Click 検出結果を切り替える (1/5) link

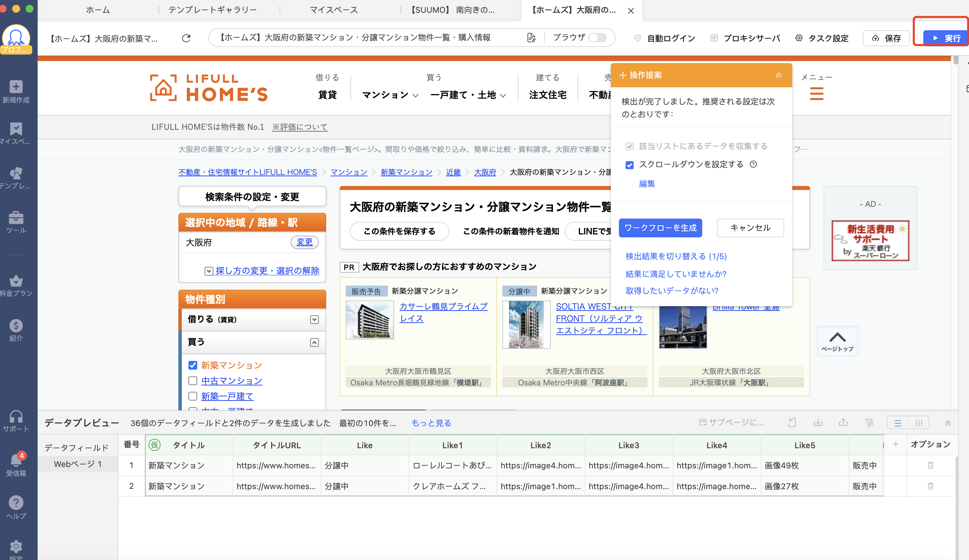[x=676, y=256]
